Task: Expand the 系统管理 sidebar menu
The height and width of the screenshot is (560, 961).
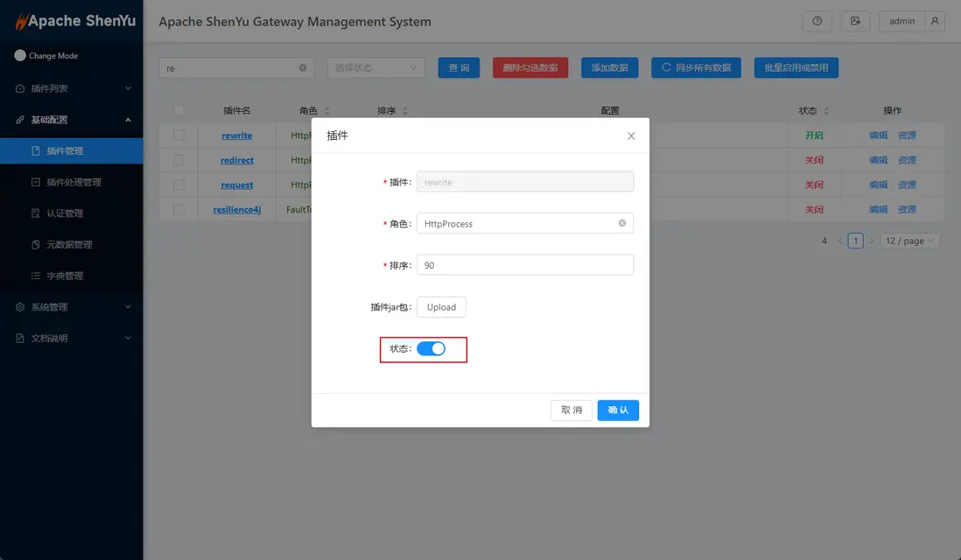Action: pyautogui.click(x=72, y=307)
